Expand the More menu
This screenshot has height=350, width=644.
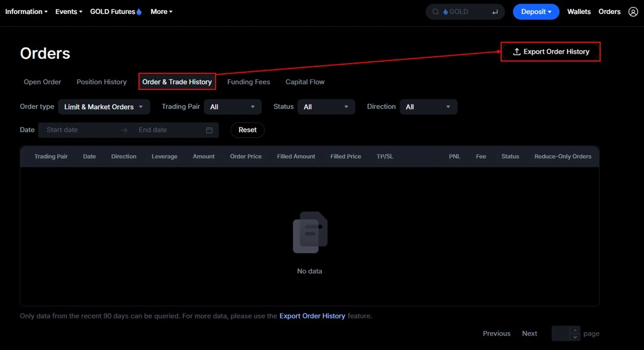click(x=162, y=12)
